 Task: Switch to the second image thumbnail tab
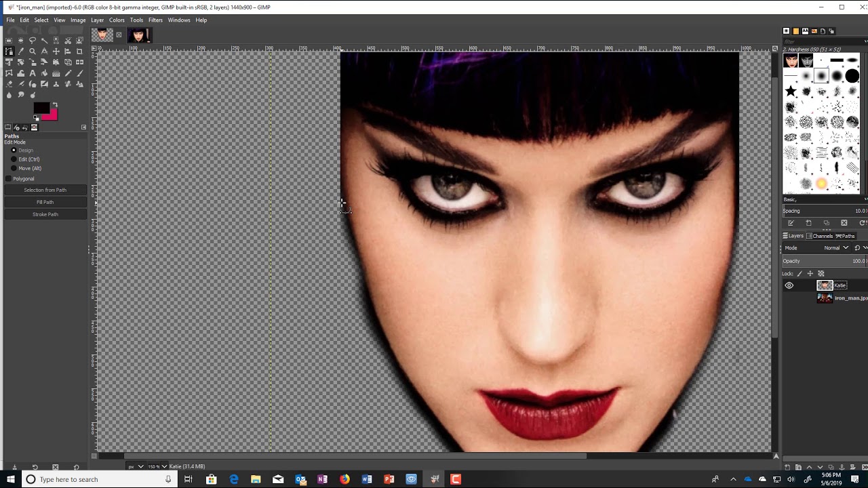tap(139, 35)
